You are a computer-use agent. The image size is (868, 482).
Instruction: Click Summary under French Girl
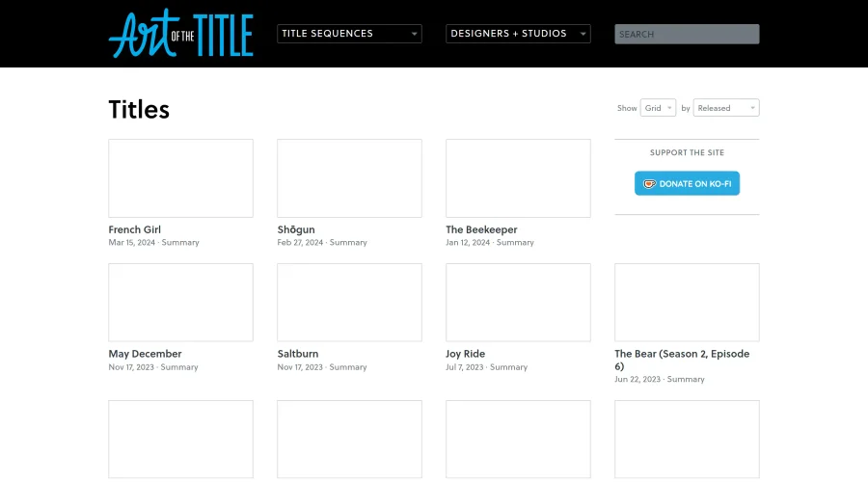click(x=180, y=242)
